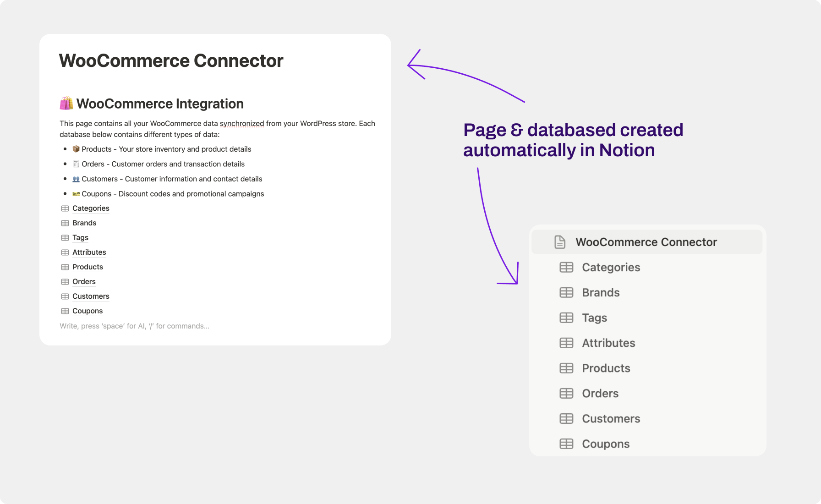Open the Orders database link
This screenshot has height=504, width=821.
[84, 282]
